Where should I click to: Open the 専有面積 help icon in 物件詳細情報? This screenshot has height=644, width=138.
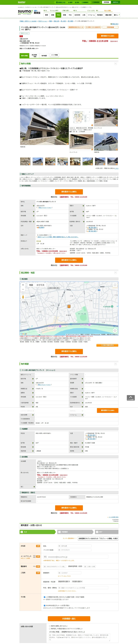coord(34,216)
